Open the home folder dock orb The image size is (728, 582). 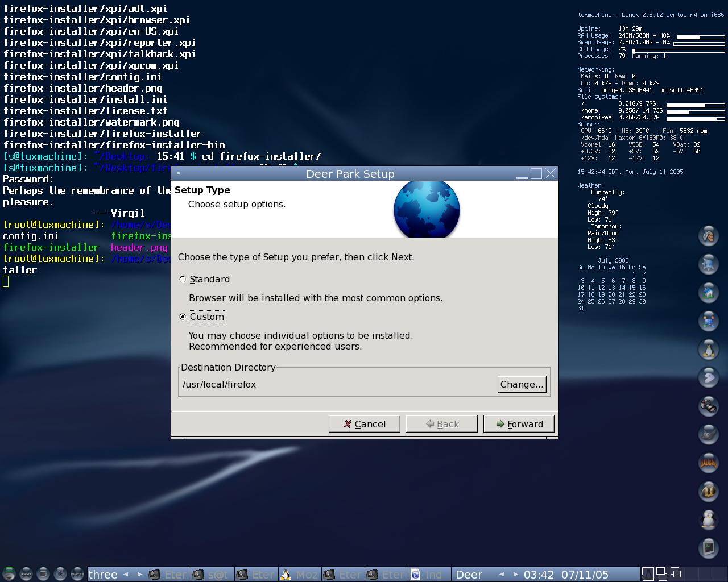coord(709,292)
